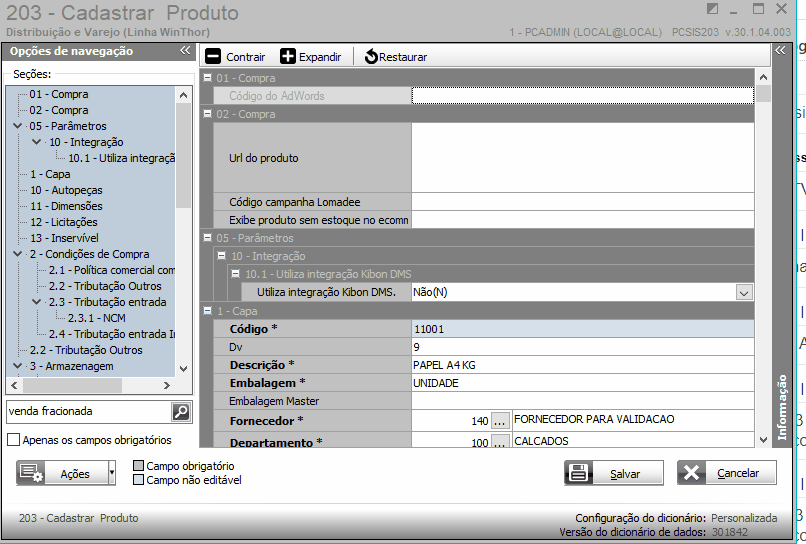Image resolution: width=806 pixels, height=544 pixels.
Task: Select 10.1 - Utiliza integração tree item
Action: (x=121, y=158)
